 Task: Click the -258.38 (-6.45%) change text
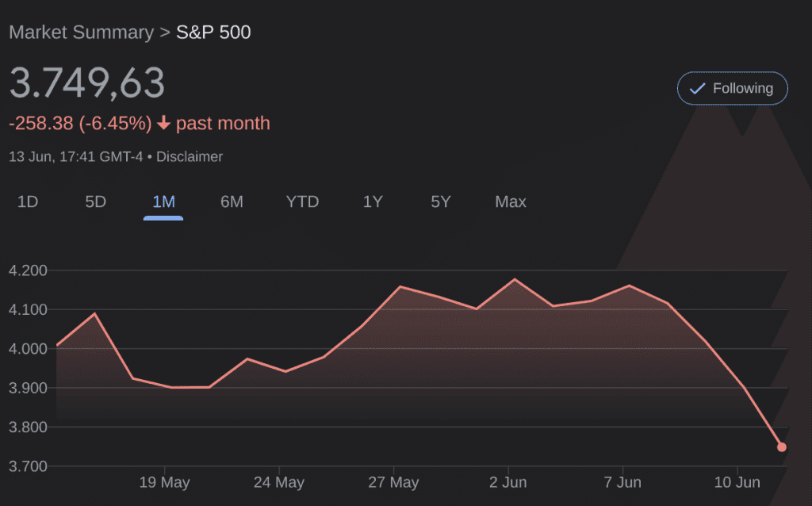click(80, 124)
